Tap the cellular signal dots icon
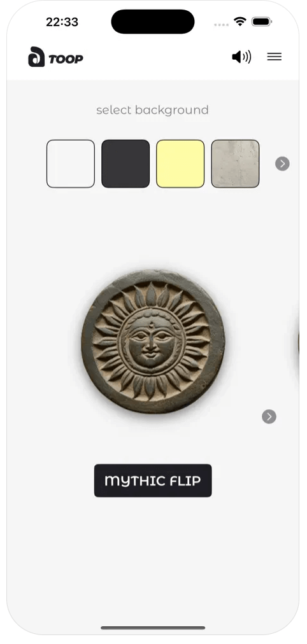 220,25
